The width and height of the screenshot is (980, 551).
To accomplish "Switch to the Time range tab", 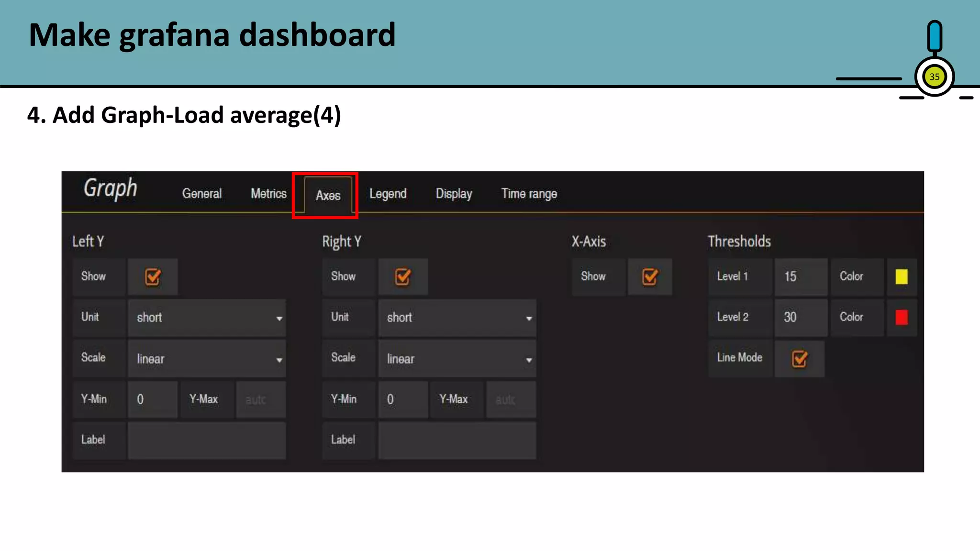I will point(529,194).
